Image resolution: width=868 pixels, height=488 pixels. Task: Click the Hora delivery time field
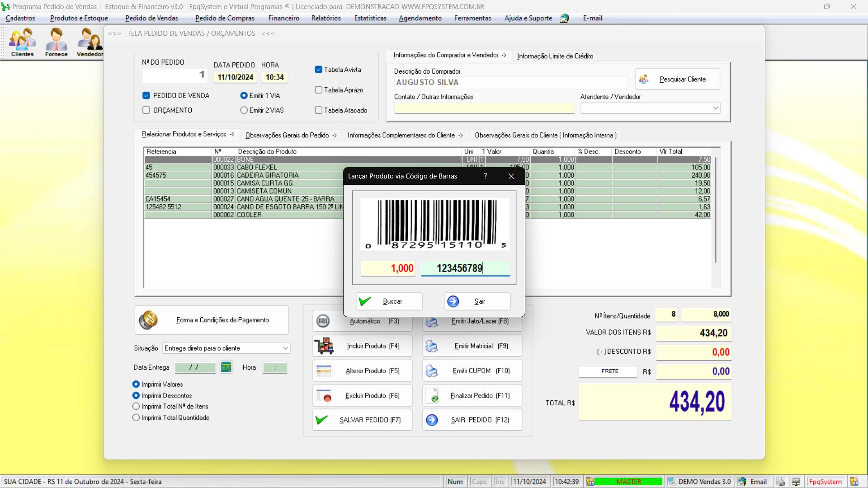[275, 368]
